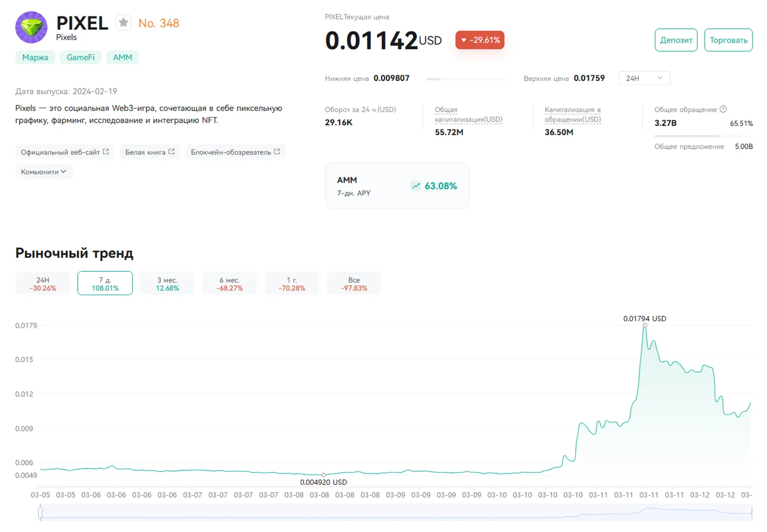Click the left handle of the chart range slider
Screen dimensions: 767x532
point(40,512)
